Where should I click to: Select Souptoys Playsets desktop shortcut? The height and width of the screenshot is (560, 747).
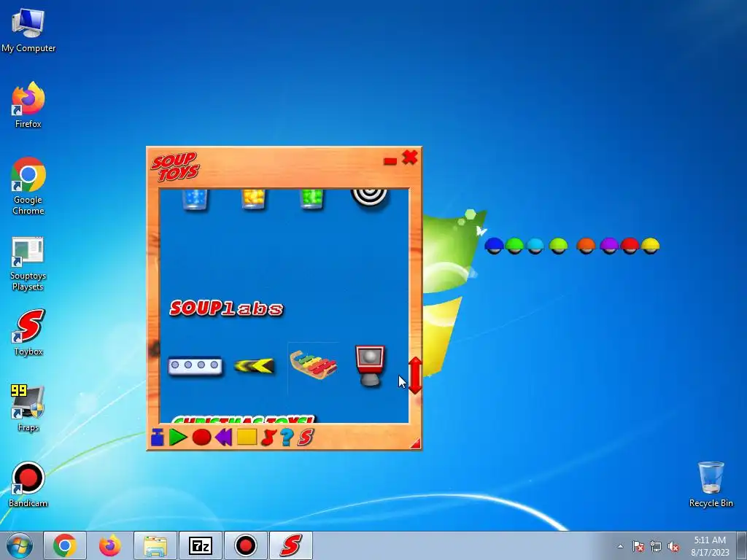(28, 264)
